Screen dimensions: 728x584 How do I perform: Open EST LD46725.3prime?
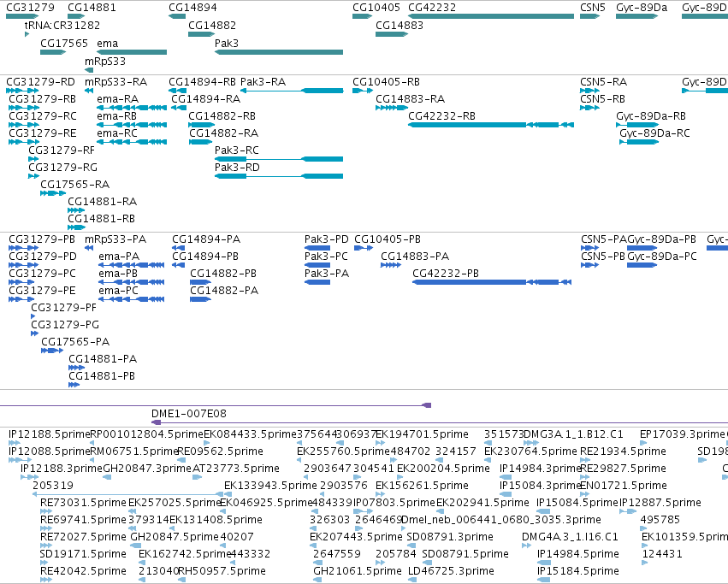coord(451,570)
